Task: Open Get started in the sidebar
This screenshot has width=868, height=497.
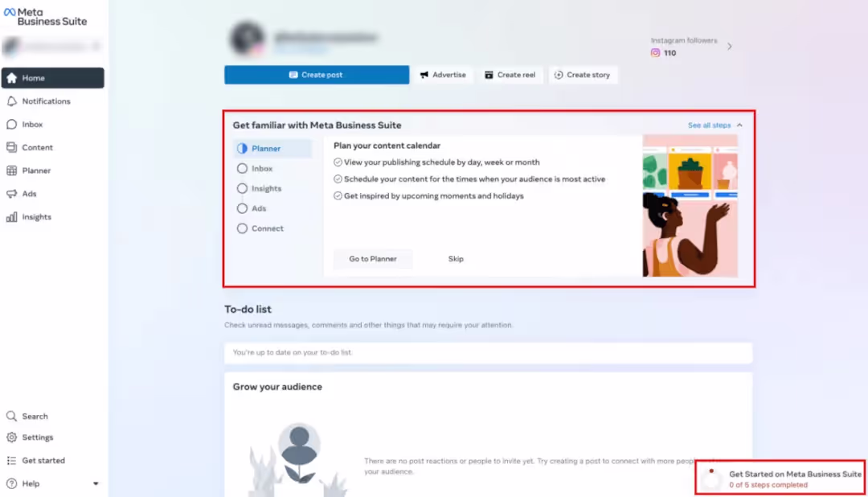Action: point(52,461)
